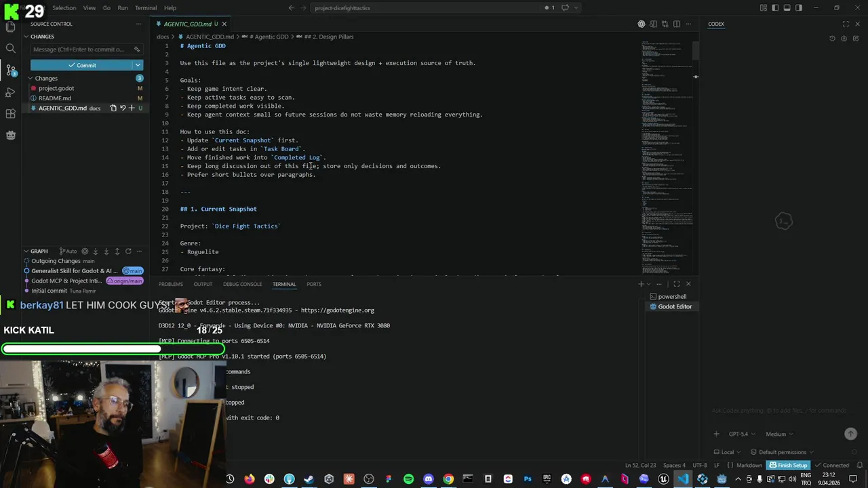Open the markdown preview to the side icon

[654, 24]
